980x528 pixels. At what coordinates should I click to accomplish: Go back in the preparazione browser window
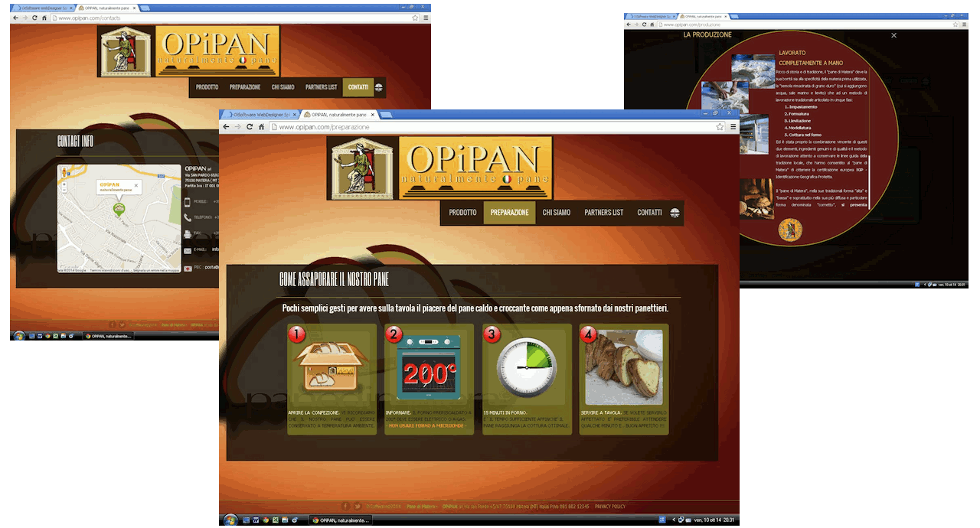click(226, 127)
